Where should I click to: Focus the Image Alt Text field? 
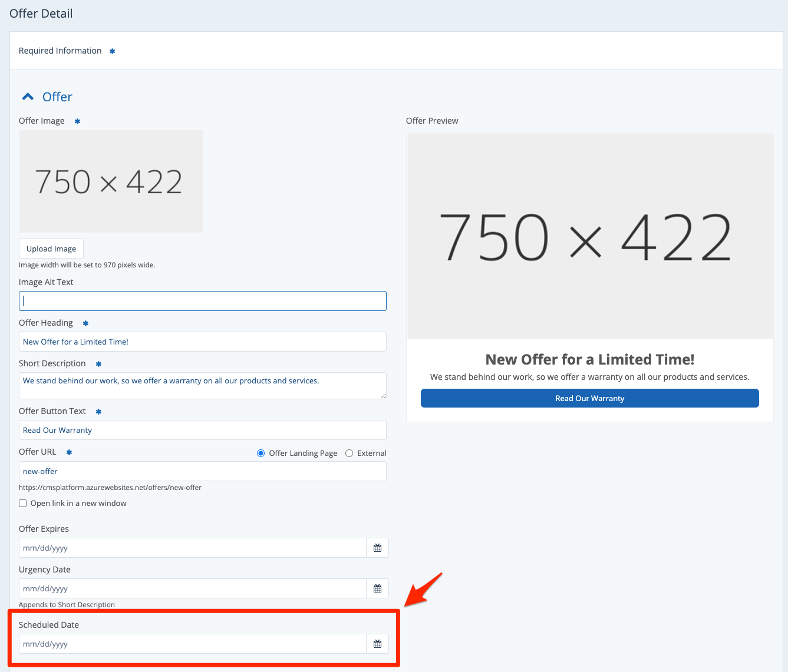[202, 301]
